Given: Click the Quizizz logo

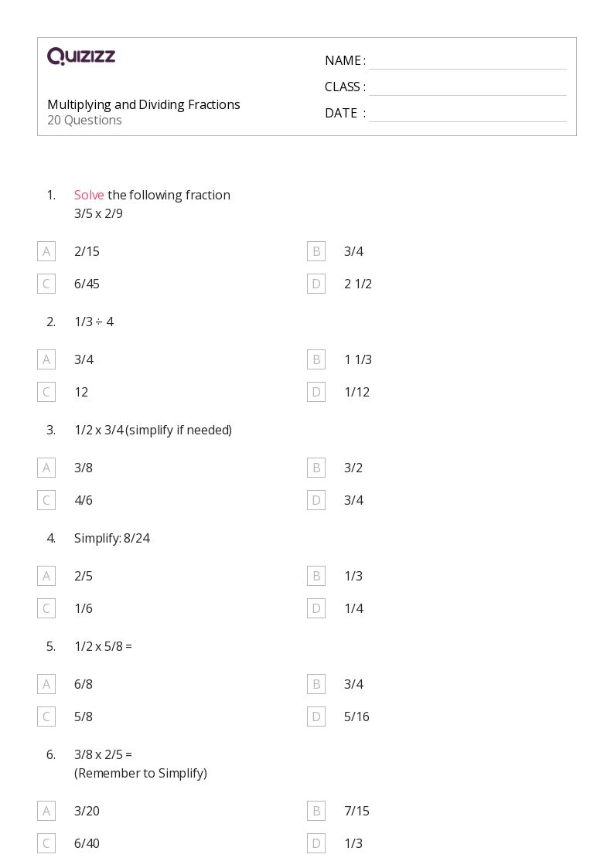Looking at the screenshot, I should (81, 56).
